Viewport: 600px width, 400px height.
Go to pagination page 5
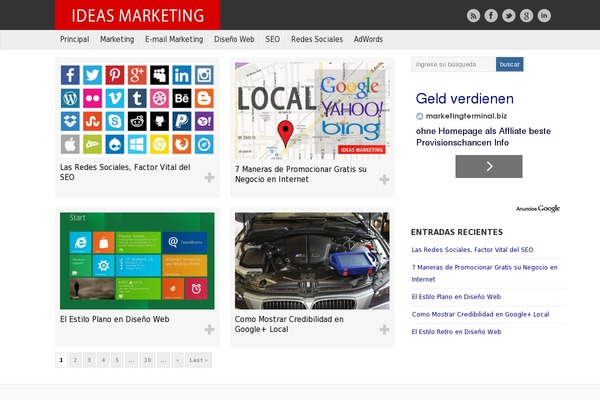117,360
